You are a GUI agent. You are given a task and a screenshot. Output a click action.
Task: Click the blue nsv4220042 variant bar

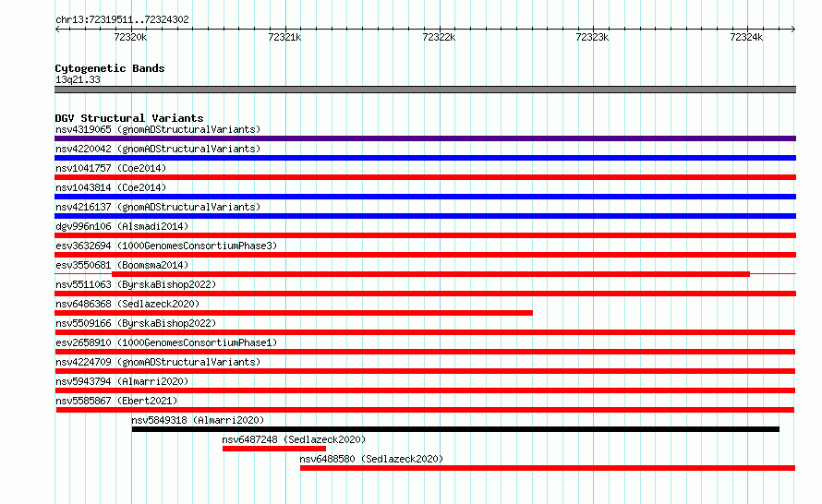tap(425, 158)
